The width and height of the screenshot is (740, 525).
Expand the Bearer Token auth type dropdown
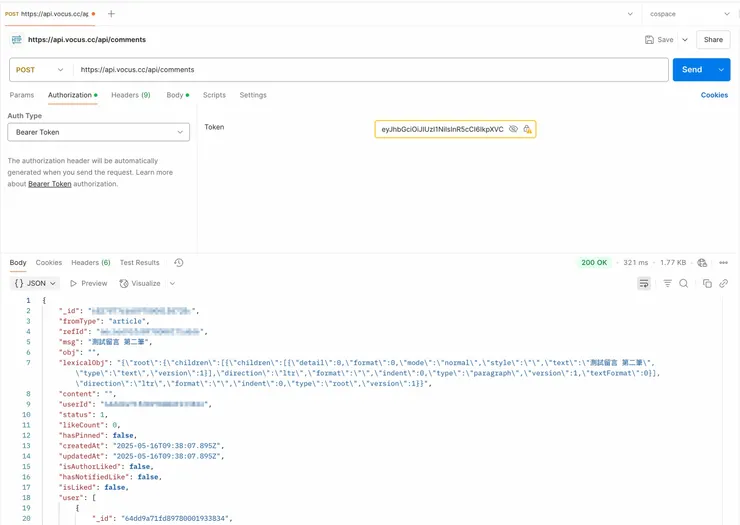pos(98,132)
